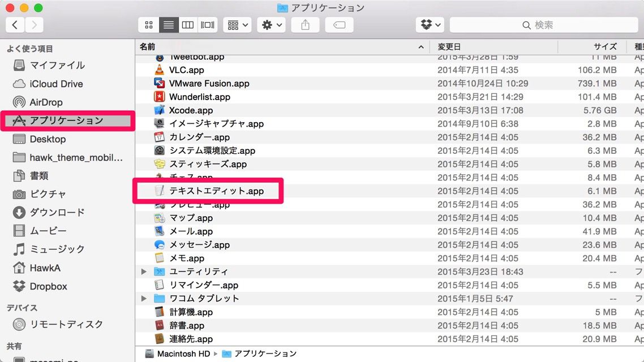Switch to Cover Flow view in toolbar
This screenshot has width=644, height=362.
(208, 25)
